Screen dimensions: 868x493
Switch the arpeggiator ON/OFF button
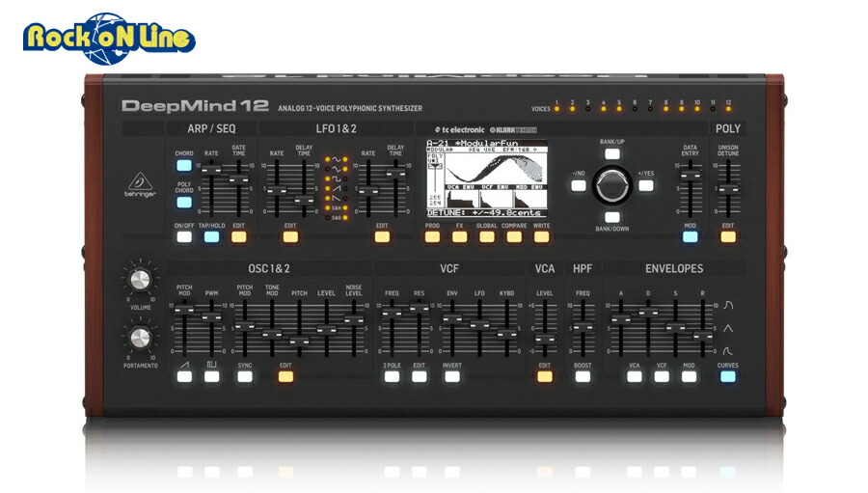184,237
